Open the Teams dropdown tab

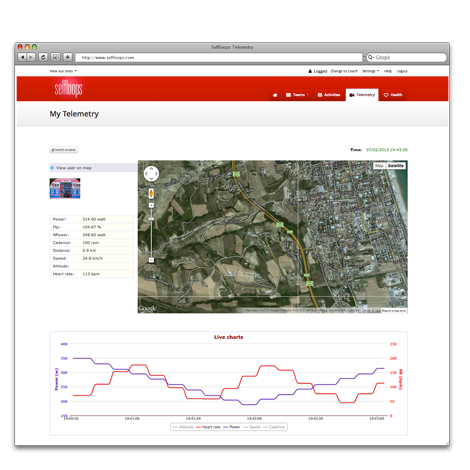coord(297,95)
